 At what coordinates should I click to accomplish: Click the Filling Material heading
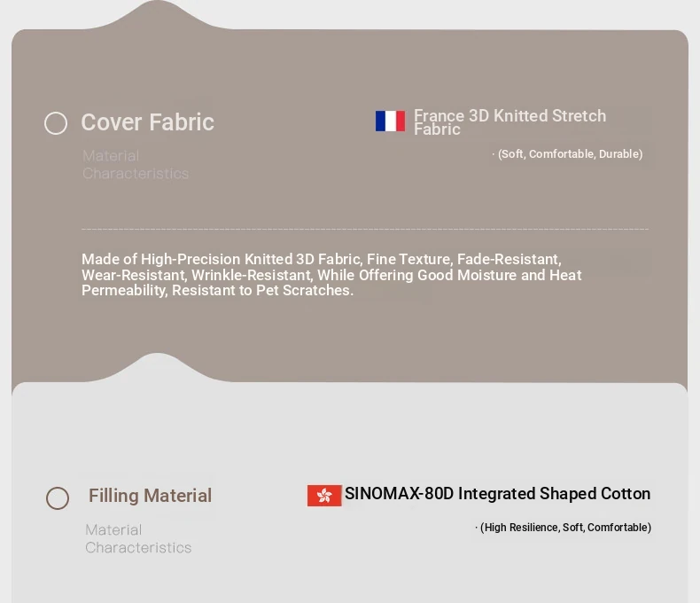tap(150, 496)
